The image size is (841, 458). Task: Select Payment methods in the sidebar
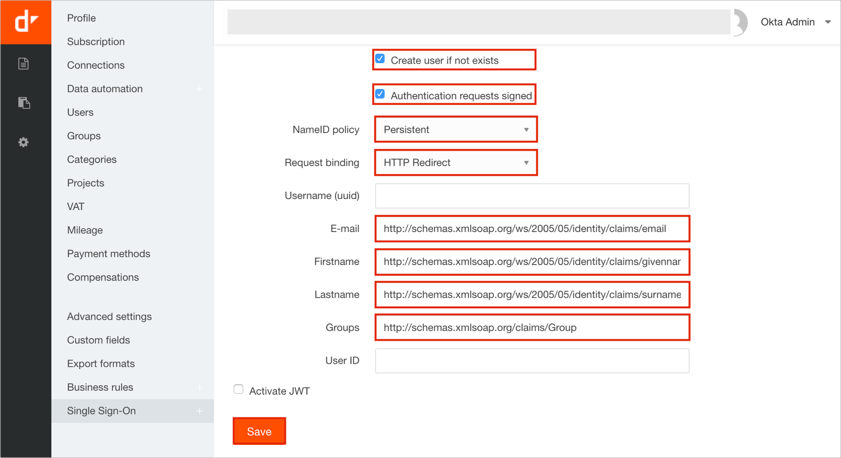(x=108, y=254)
